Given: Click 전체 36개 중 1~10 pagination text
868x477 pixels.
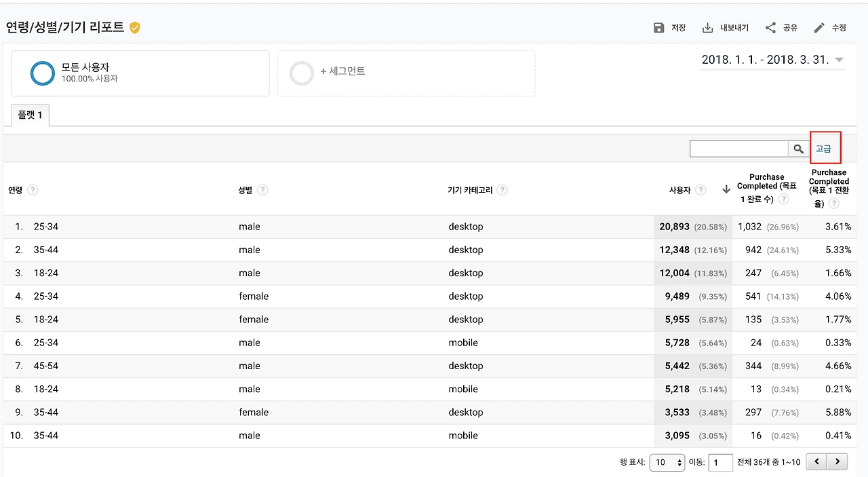Looking at the screenshot, I should (x=768, y=463).
